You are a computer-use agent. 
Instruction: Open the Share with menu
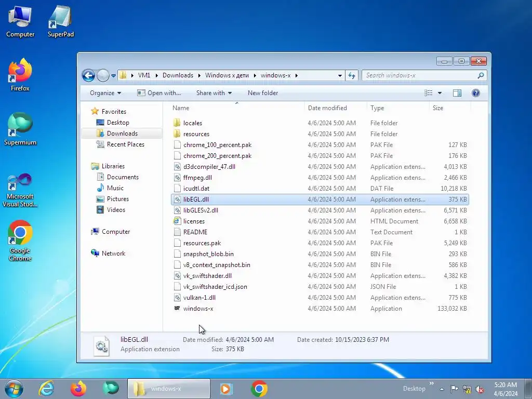click(x=214, y=93)
